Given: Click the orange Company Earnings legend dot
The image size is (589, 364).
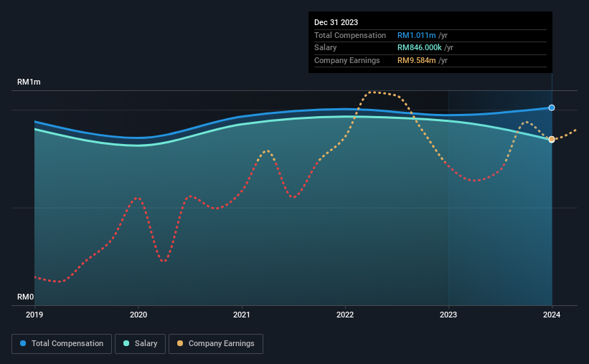Looking at the screenshot, I should [x=180, y=343].
